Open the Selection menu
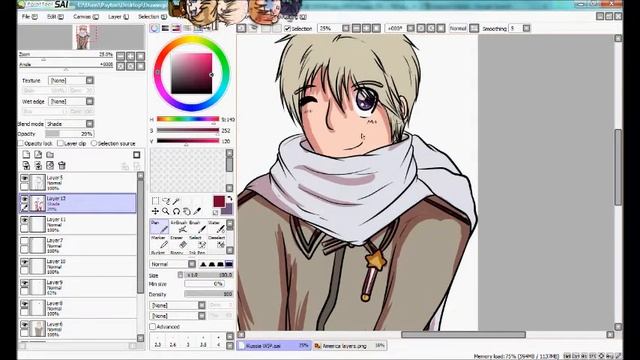 click(x=152, y=17)
